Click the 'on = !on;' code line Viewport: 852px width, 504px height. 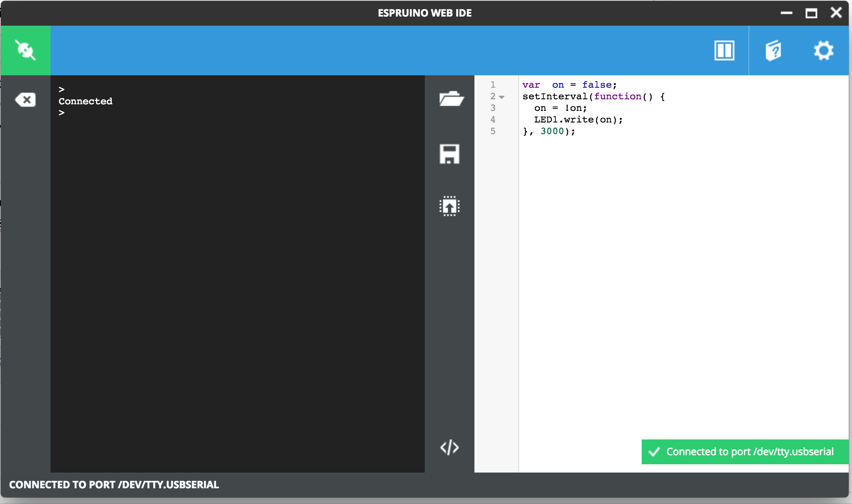[x=561, y=108]
